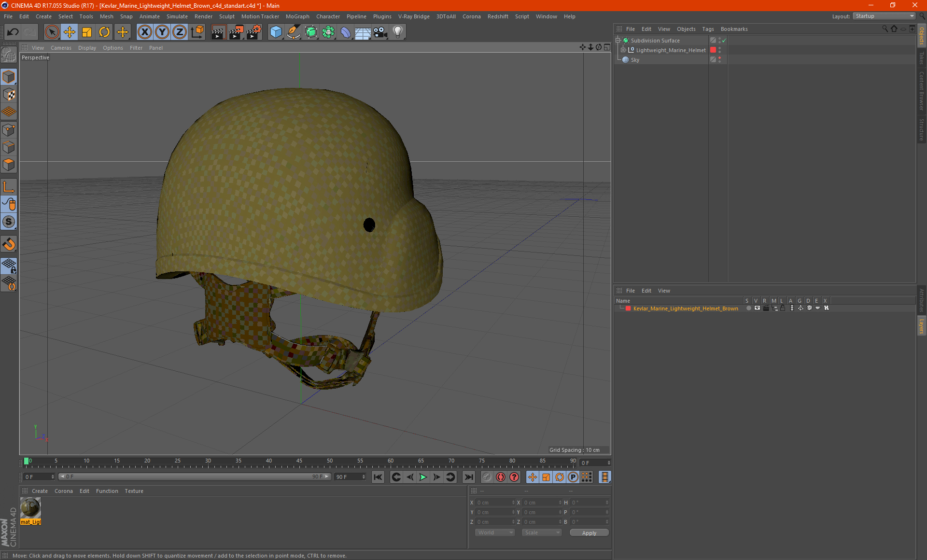The width and height of the screenshot is (927, 560).
Task: Open the Array modeling objects icon
Action: tap(328, 32)
